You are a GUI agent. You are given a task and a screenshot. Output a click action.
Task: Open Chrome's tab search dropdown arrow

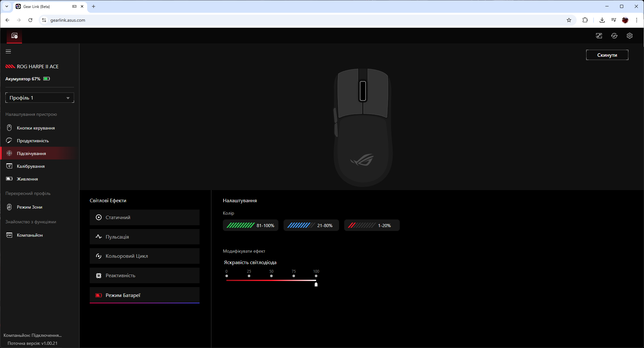[x=6, y=6]
